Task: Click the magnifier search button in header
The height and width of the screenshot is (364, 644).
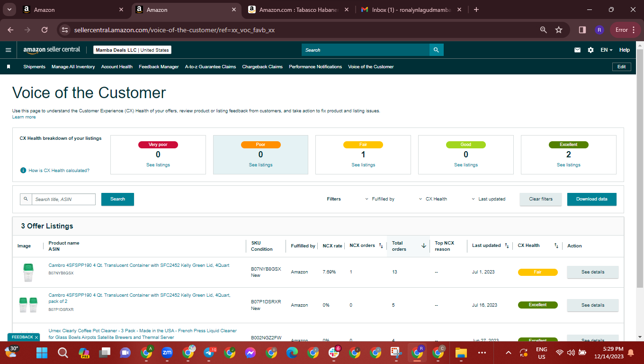Action: click(x=437, y=50)
